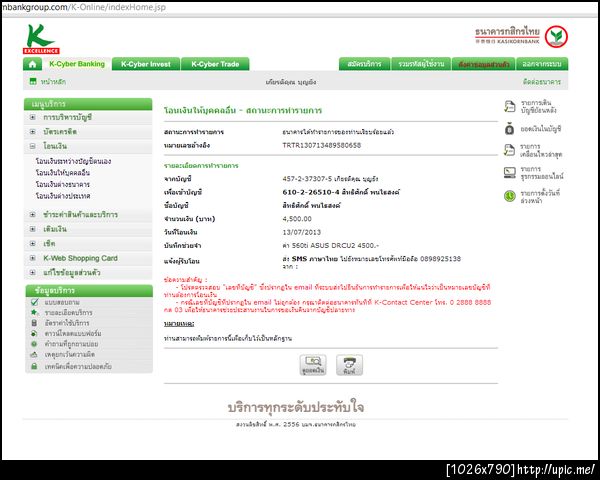The width and height of the screenshot is (600, 480).
Task: Click the transfer date 13/07/2013
Action: coord(302,232)
